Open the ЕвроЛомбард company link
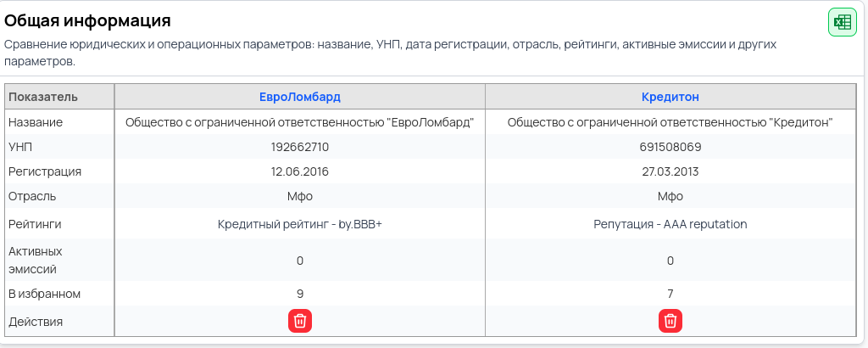Viewport: 868px width, 348px height. click(300, 97)
